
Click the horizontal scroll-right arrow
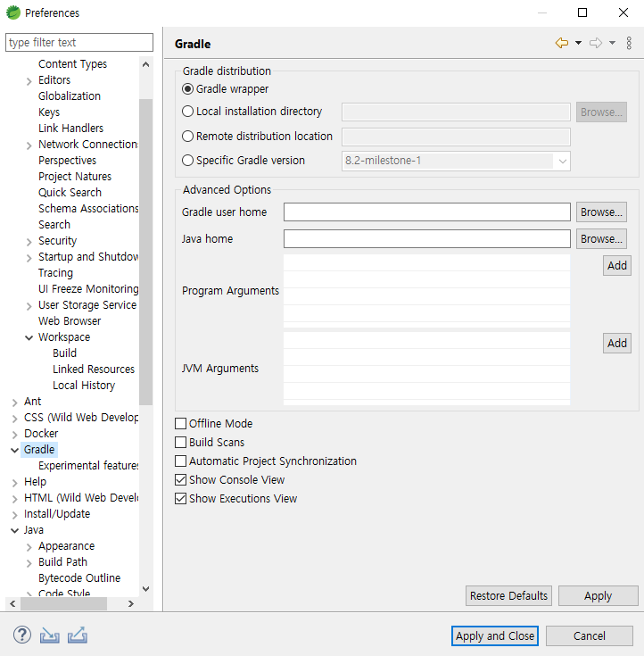131,603
